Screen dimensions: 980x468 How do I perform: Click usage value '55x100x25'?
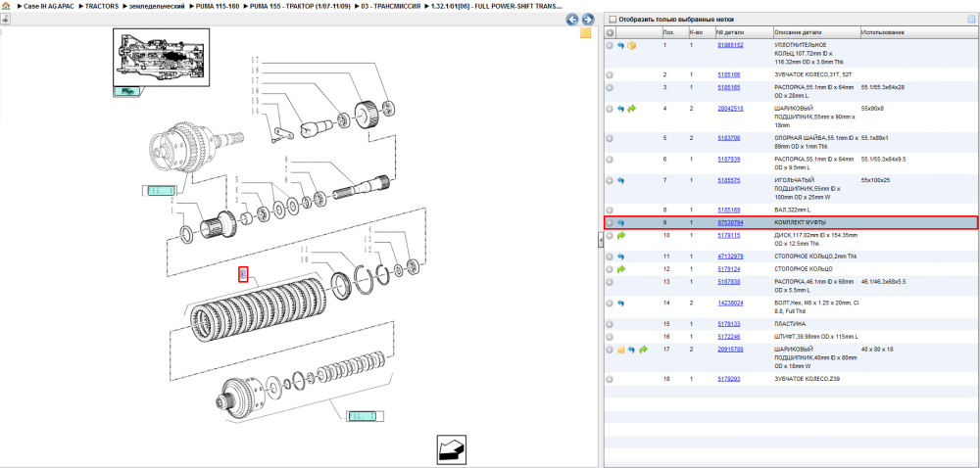pos(874,180)
